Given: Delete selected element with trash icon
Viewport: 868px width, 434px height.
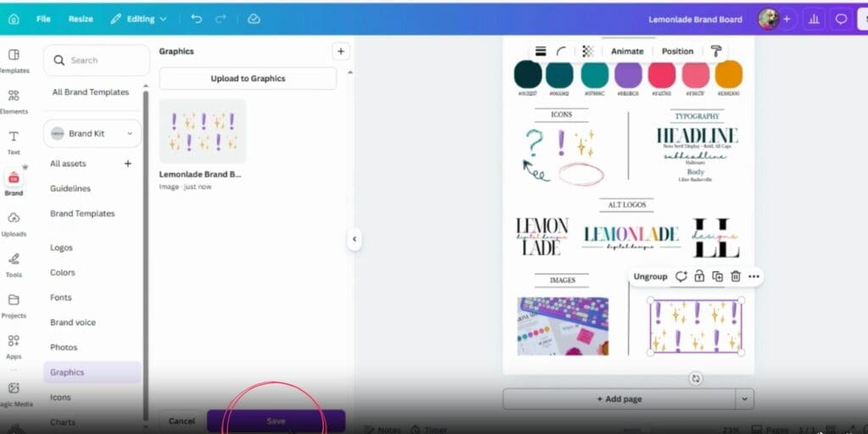Looking at the screenshot, I should click(x=736, y=276).
